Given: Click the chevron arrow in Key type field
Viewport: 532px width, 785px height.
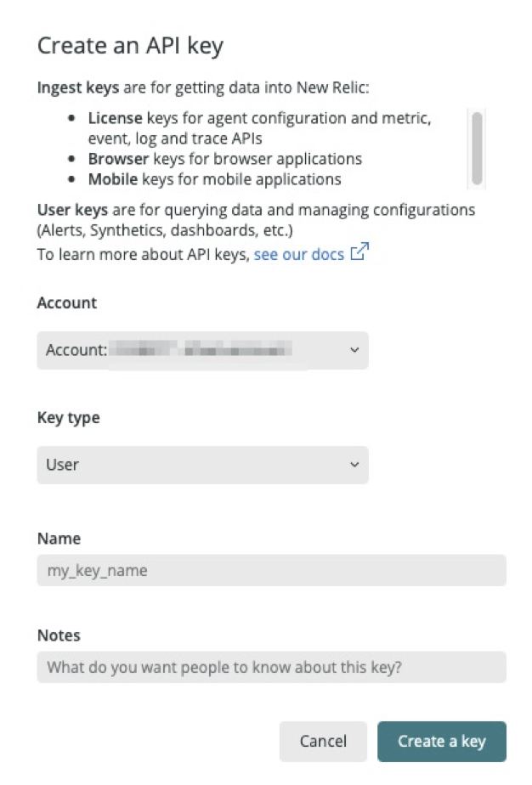Looking at the screenshot, I should [x=354, y=465].
